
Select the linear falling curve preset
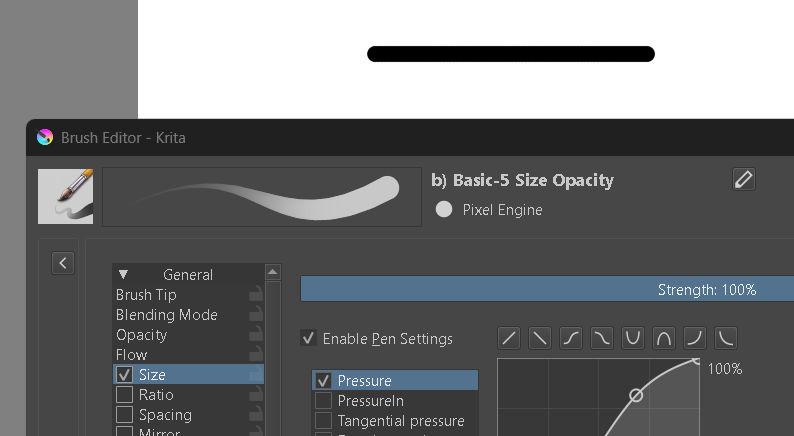[x=540, y=338]
